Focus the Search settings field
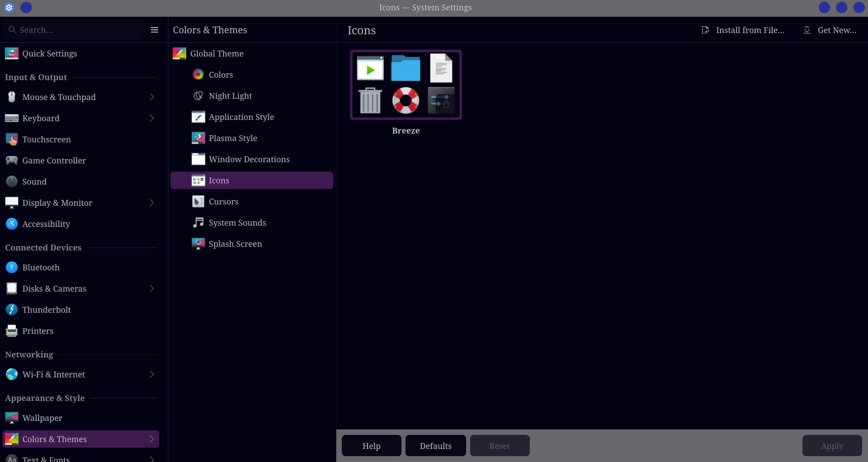 coord(74,30)
